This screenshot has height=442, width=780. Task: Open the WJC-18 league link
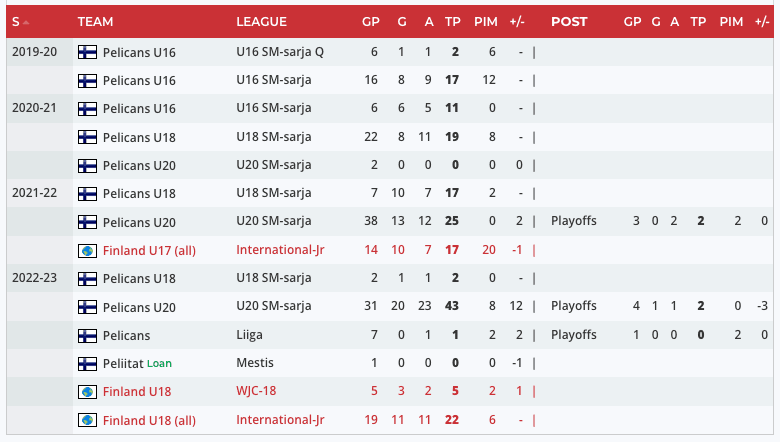coord(256,392)
